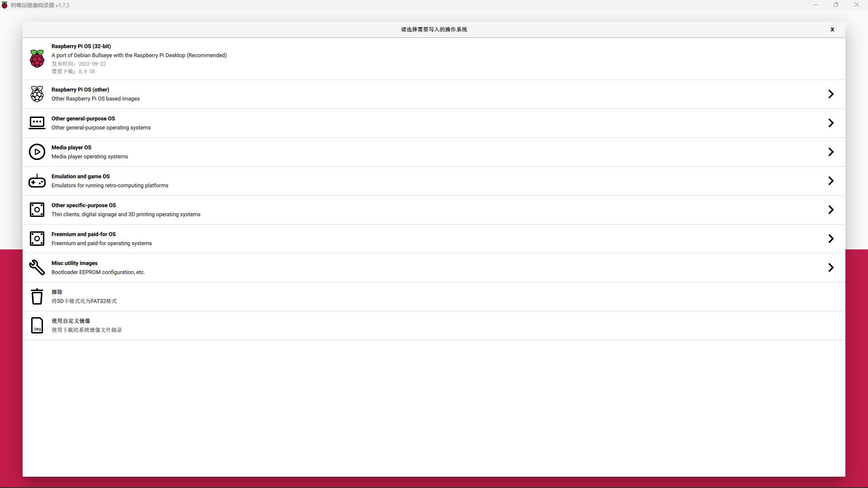Click the play circle Media player icon
Screen dimensions: 868x488
[x=37, y=152]
